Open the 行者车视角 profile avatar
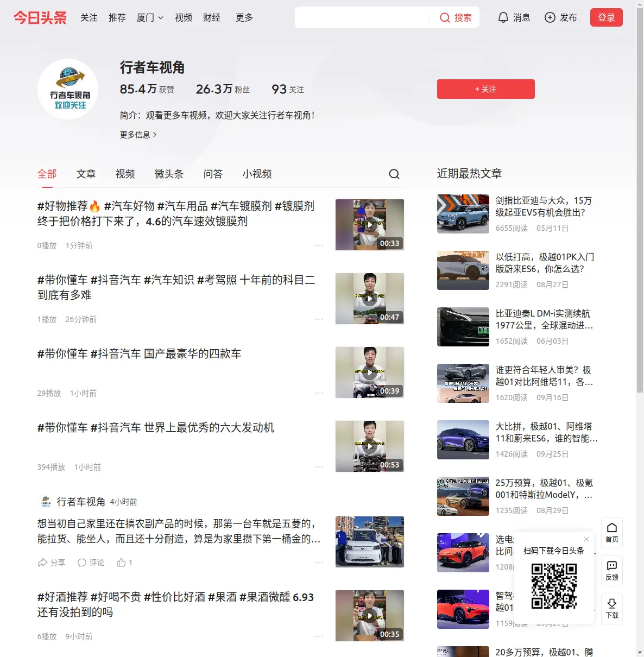 [68, 89]
